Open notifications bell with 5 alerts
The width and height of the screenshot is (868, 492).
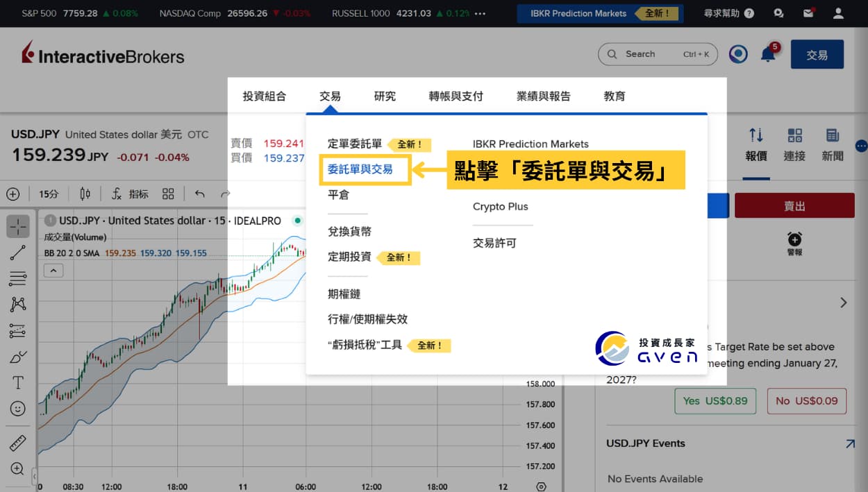coord(769,53)
